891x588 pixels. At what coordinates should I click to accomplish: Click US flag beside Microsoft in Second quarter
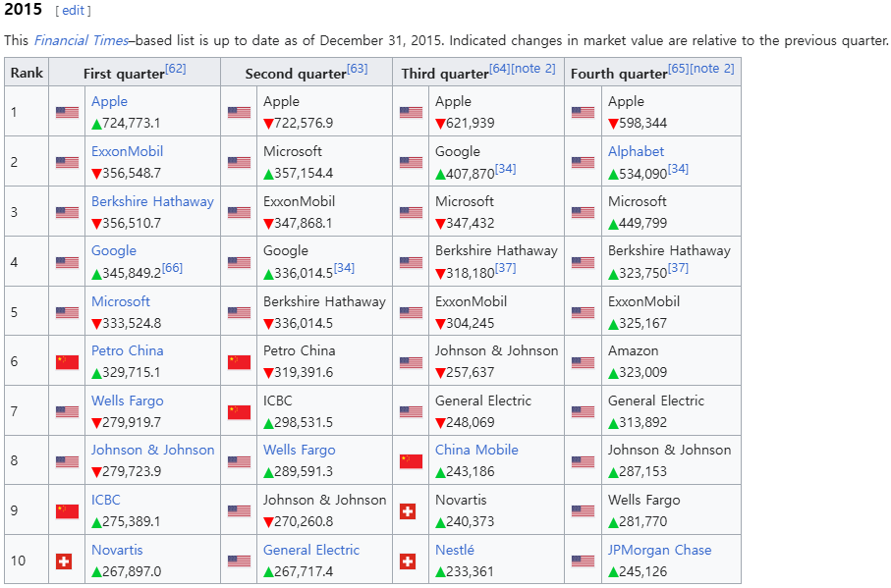(x=239, y=162)
